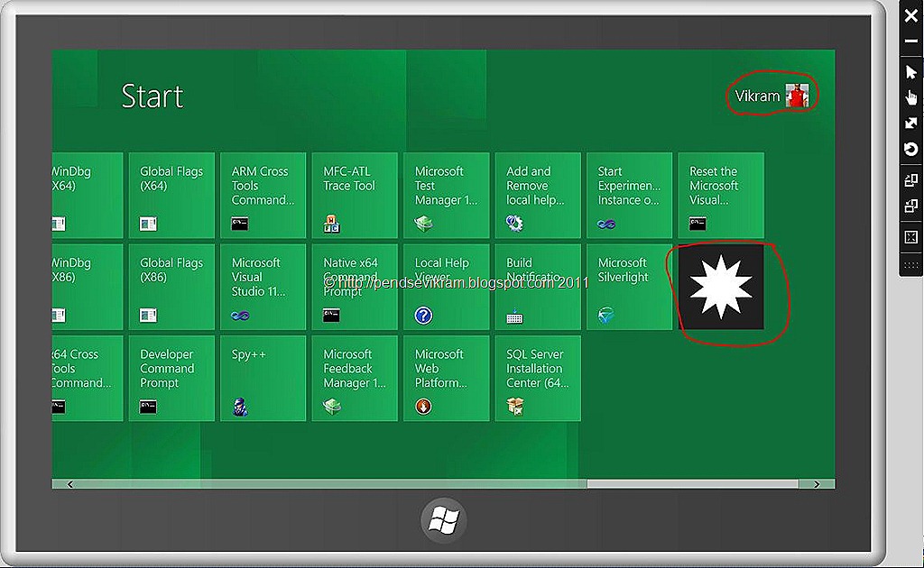
Task: Open Microsoft Feedback Manager tile
Action: click(x=355, y=379)
